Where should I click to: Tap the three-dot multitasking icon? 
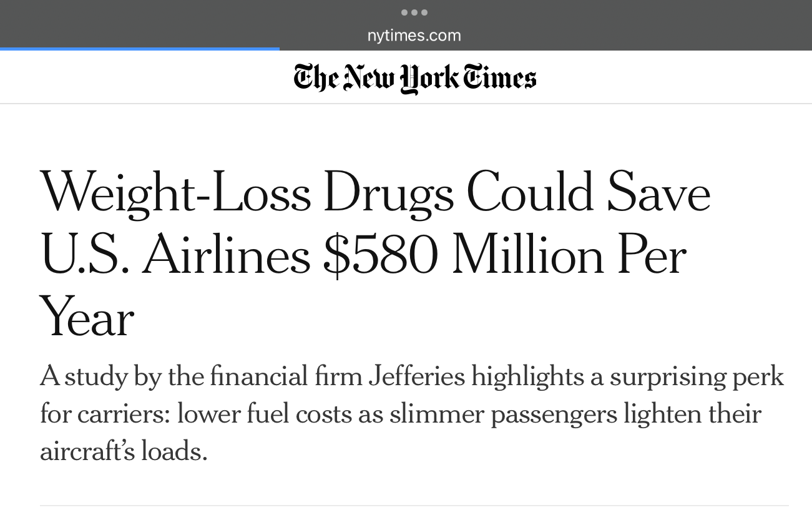pyautogui.click(x=414, y=12)
